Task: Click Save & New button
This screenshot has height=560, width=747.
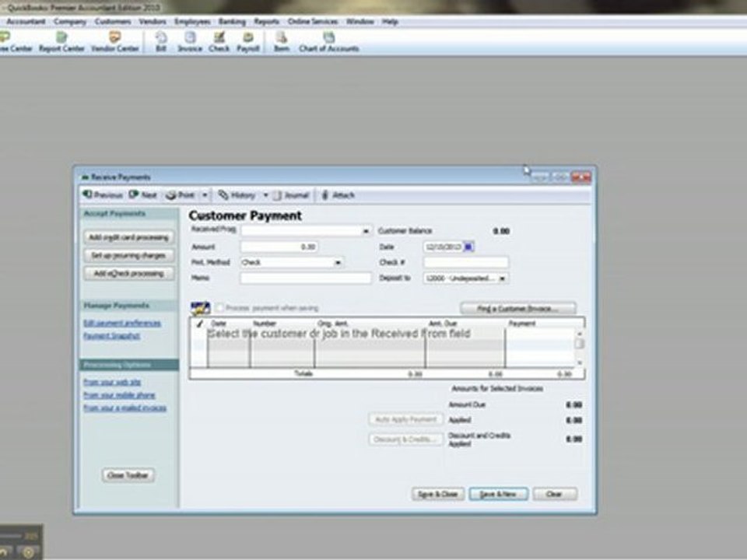Action: point(498,494)
